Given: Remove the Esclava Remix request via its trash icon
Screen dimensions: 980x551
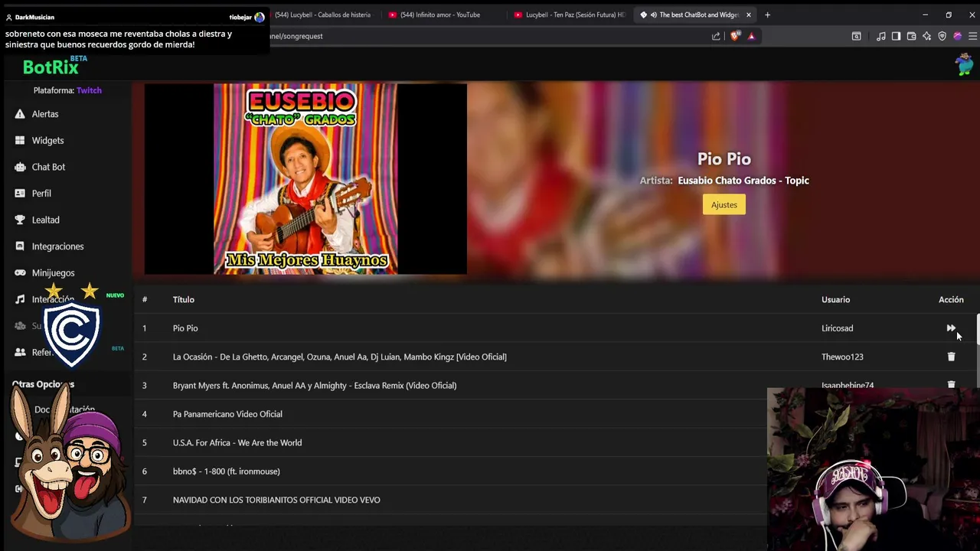Looking at the screenshot, I should 951,385.
